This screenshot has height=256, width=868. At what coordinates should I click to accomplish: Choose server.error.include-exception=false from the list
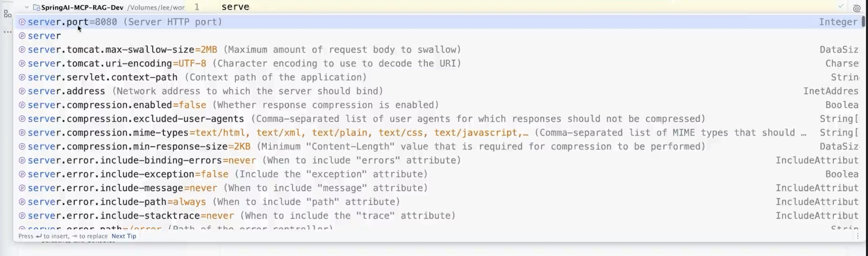click(x=128, y=174)
